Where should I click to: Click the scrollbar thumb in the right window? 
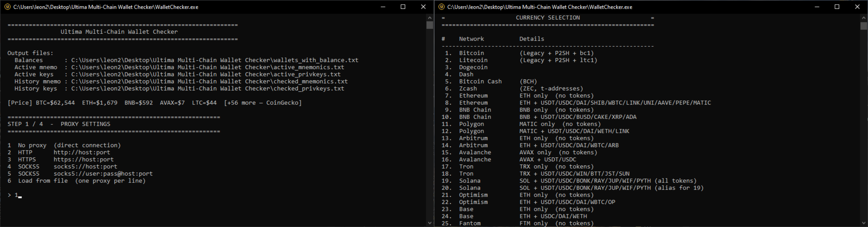[864, 26]
